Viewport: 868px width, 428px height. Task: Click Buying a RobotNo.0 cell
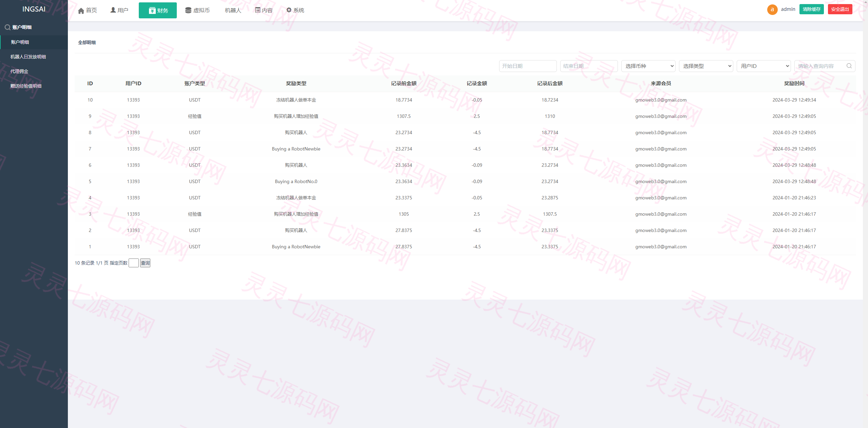[x=296, y=181]
